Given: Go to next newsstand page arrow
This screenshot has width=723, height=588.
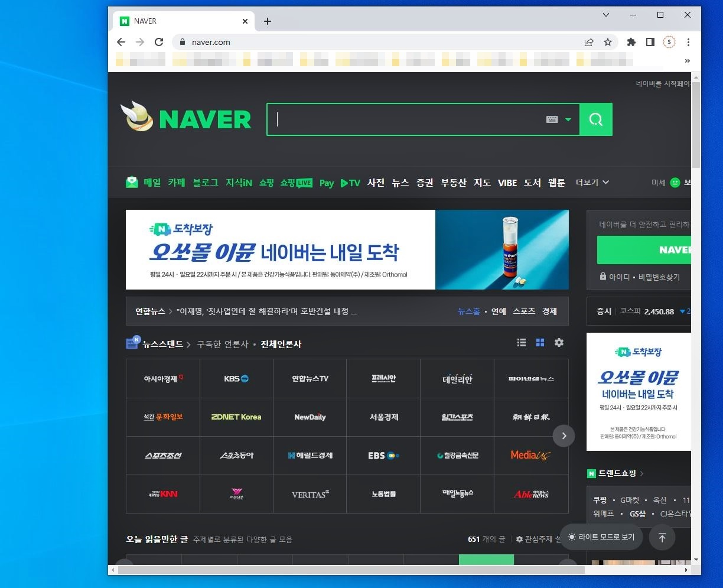Looking at the screenshot, I should (x=564, y=436).
